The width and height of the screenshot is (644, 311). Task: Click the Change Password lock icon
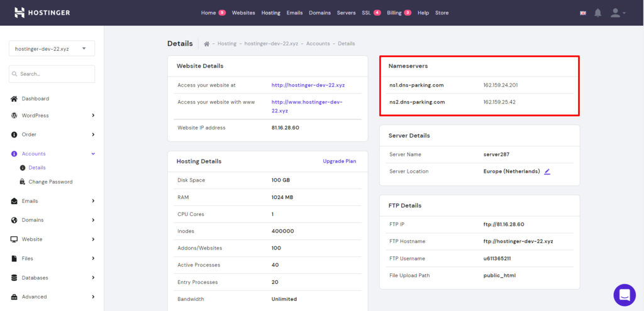pyautogui.click(x=23, y=182)
